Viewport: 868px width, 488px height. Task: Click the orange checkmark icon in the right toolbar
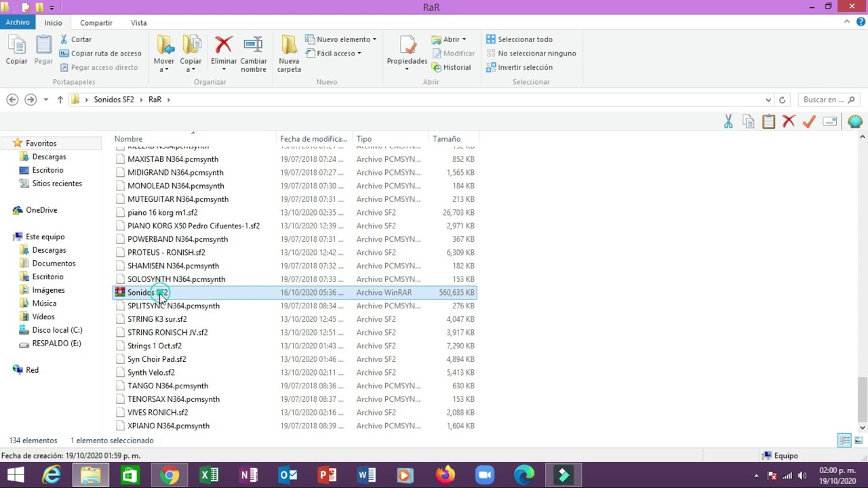[x=808, y=121]
